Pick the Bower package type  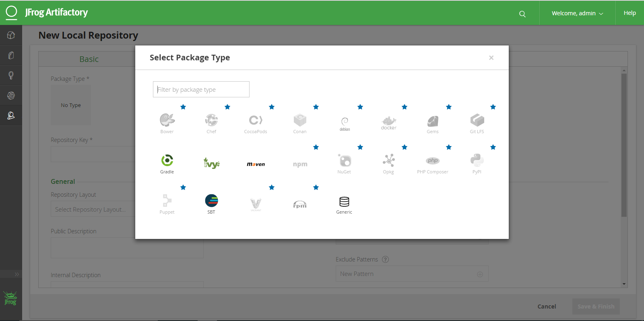pyautogui.click(x=167, y=123)
